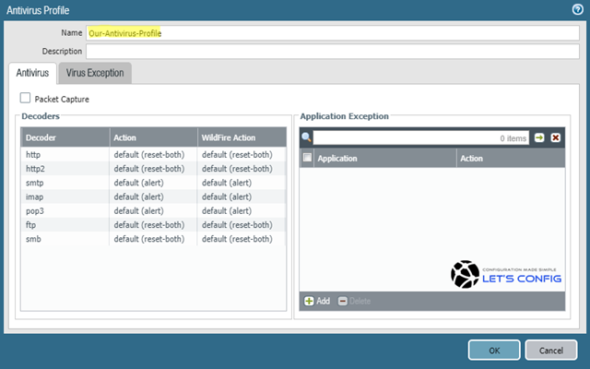Change the WildFire Action for imap
This screenshot has height=369, width=590.
pos(242,197)
